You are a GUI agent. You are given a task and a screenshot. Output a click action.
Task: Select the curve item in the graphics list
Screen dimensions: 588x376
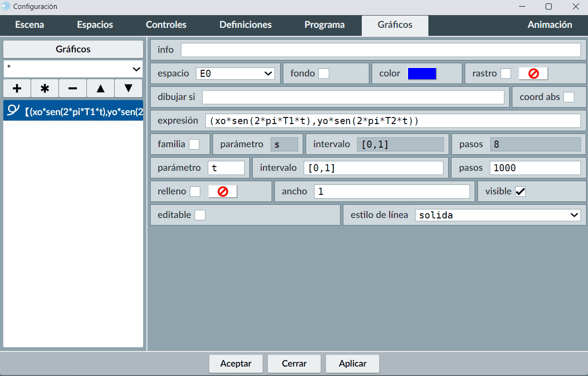[73, 111]
